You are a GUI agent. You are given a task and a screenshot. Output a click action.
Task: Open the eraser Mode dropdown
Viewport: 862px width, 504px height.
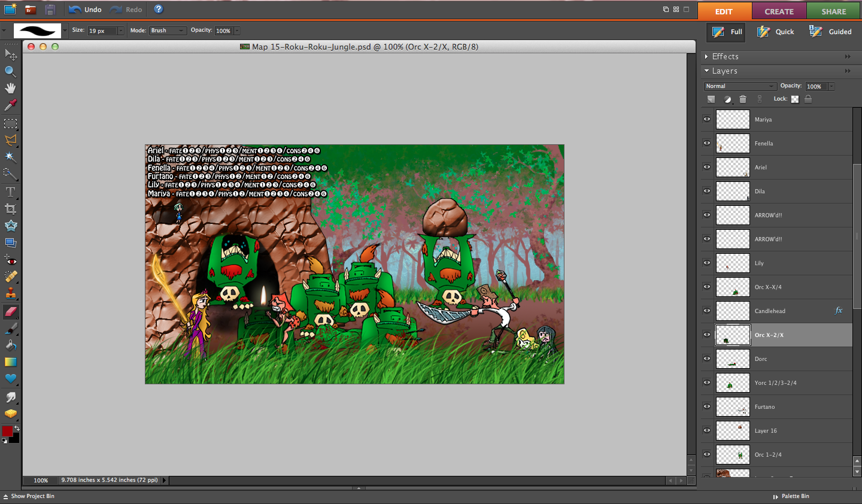168,31
